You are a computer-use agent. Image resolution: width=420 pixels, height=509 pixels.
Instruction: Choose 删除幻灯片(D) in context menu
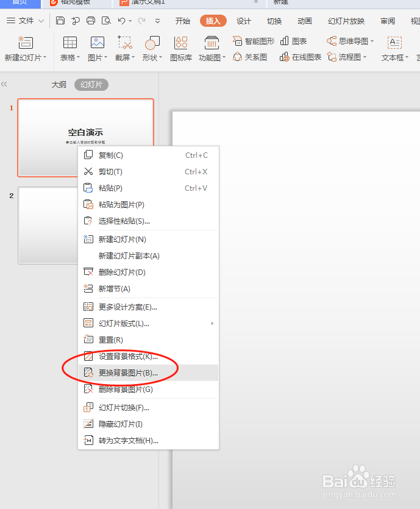pyautogui.click(x=148, y=272)
